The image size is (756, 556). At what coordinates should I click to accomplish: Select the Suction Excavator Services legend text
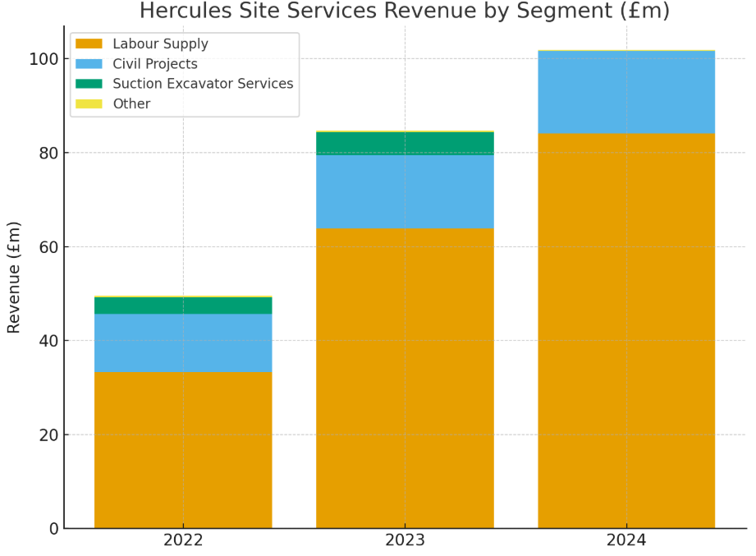point(203,84)
